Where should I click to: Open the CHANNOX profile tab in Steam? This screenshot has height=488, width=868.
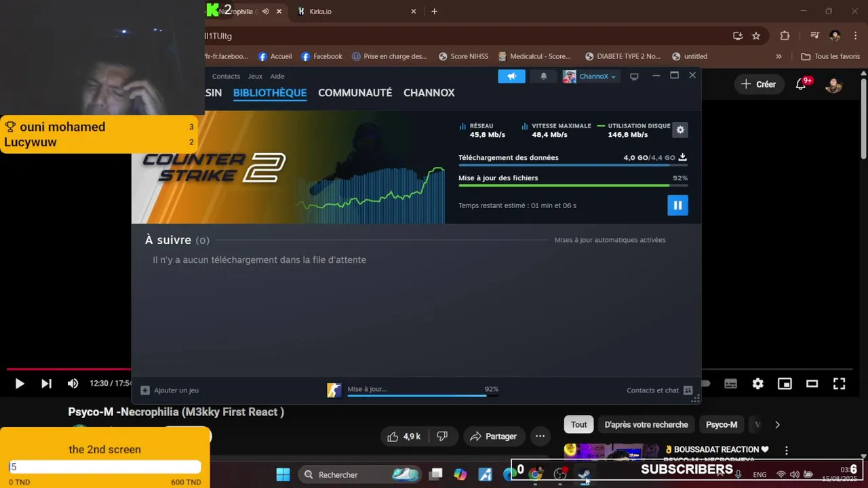tap(429, 93)
